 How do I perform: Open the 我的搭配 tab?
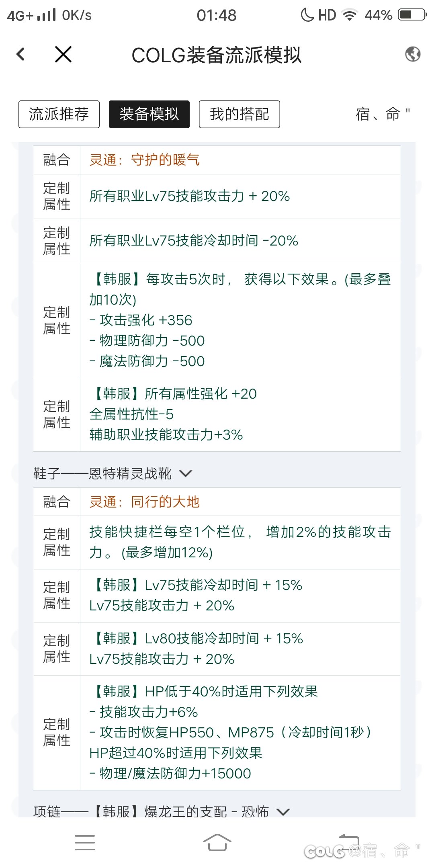click(240, 114)
